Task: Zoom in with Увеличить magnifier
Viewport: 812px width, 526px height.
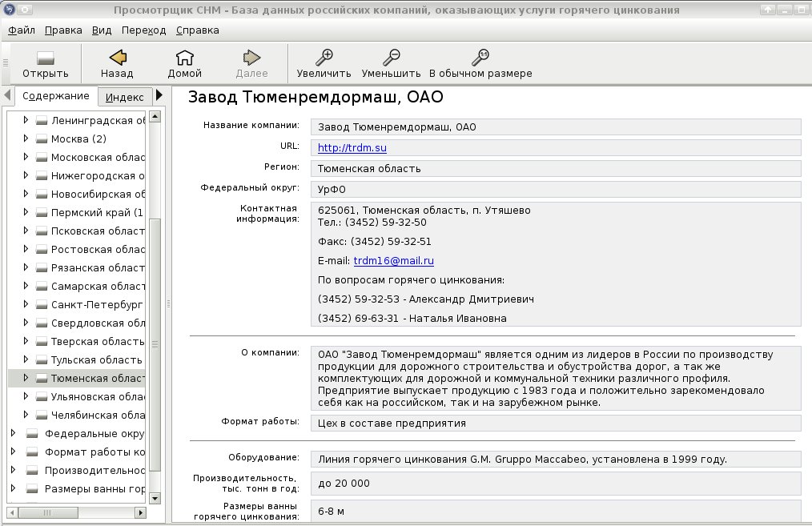Action: point(324,57)
